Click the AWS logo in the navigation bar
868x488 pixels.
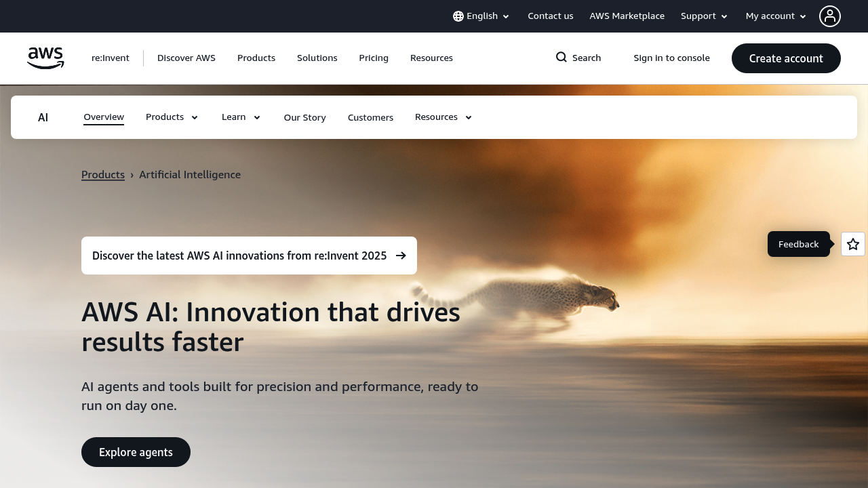click(x=45, y=58)
